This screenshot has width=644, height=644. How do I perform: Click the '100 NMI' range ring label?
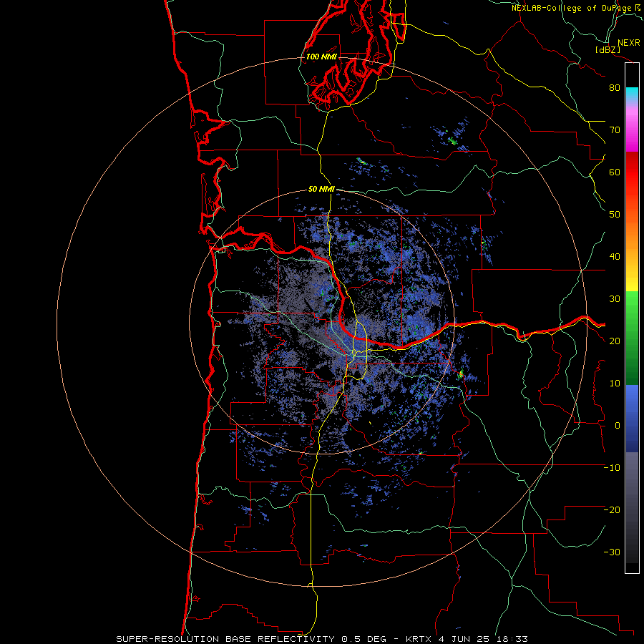coord(321,57)
